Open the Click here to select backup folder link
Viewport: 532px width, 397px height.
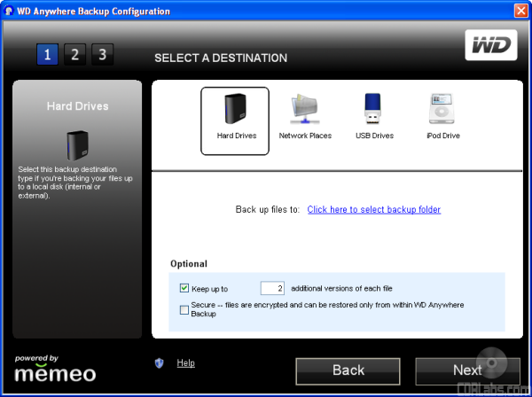click(x=374, y=210)
